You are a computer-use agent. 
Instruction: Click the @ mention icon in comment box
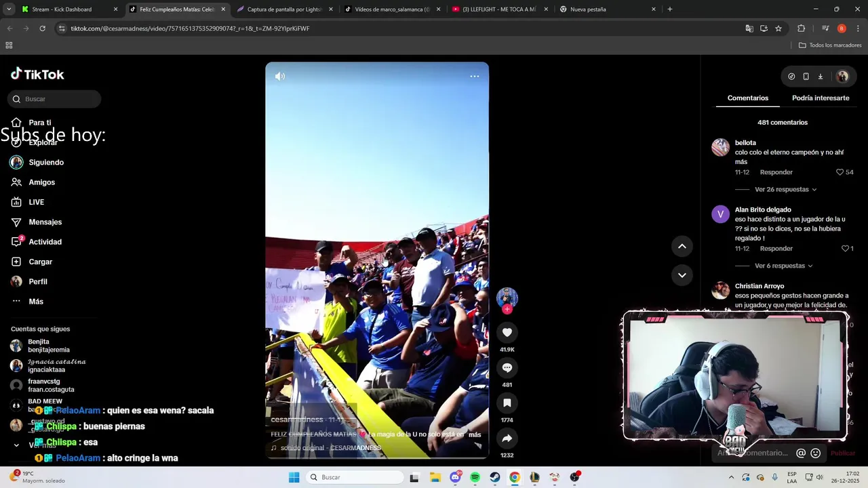click(x=801, y=453)
